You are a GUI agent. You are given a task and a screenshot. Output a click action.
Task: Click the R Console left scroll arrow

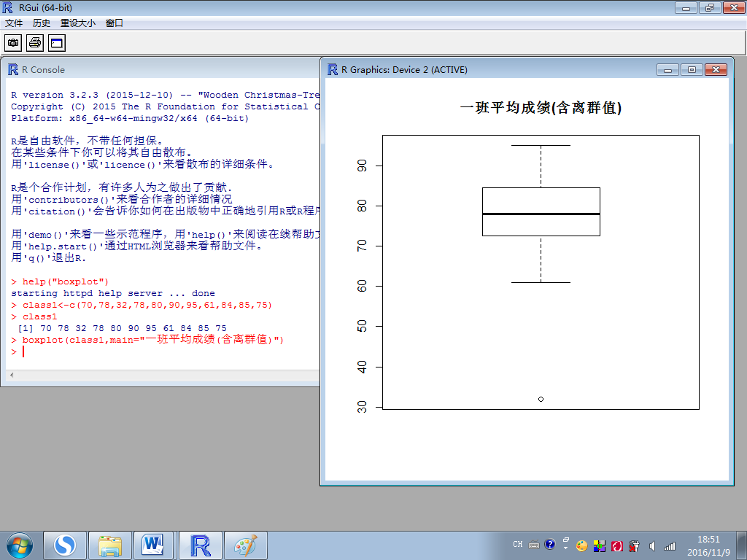12,376
